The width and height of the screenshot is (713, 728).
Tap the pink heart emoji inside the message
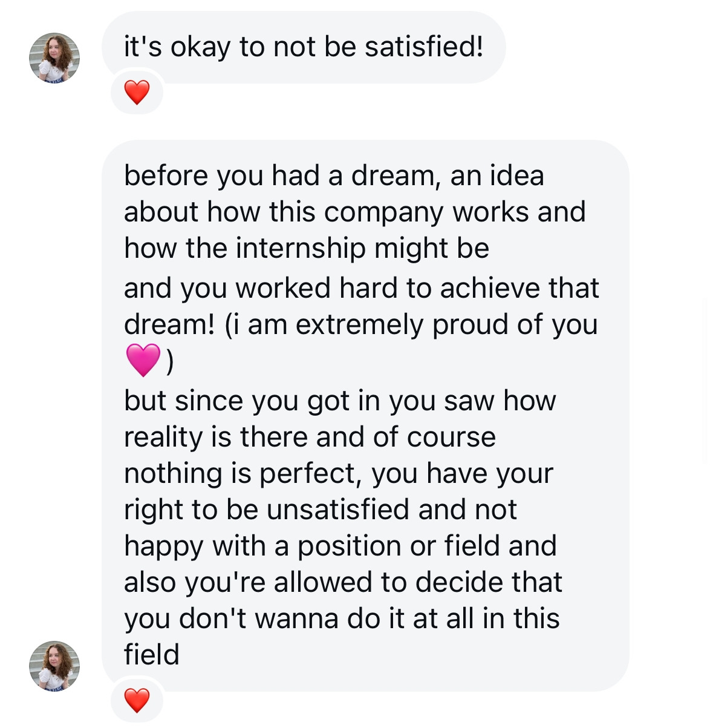point(144,360)
